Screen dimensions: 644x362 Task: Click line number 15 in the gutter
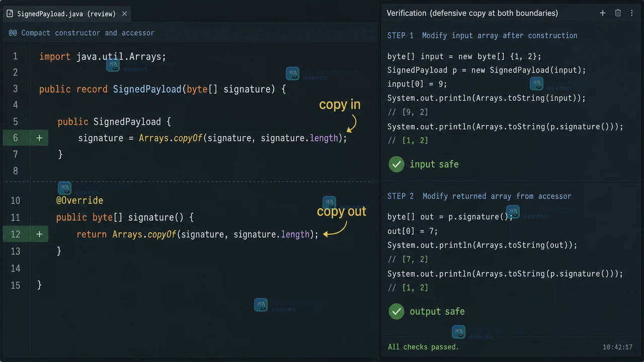[15, 286]
